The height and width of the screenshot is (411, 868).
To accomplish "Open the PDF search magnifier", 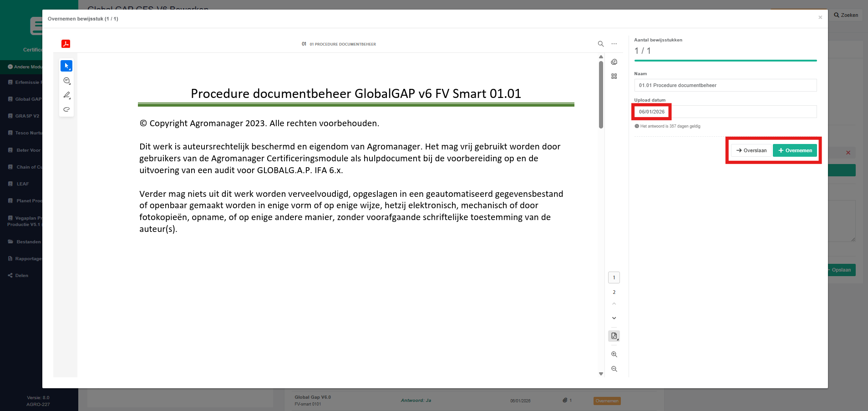I will [601, 44].
